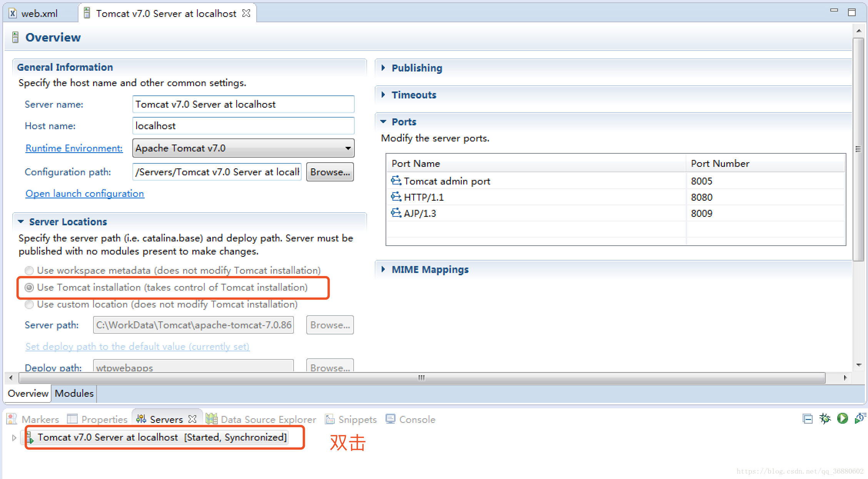Select the Overview bottom tab
The width and height of the screenshot is (868, 479).
[x=28, y=393]
